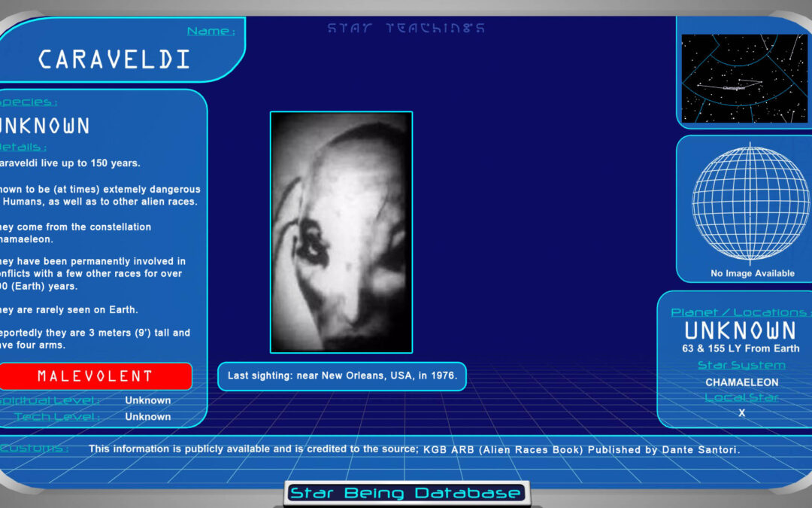This screenshot has width=812, height=508.
Task: Click the Star Being Database button
Action: coord(406,494)
